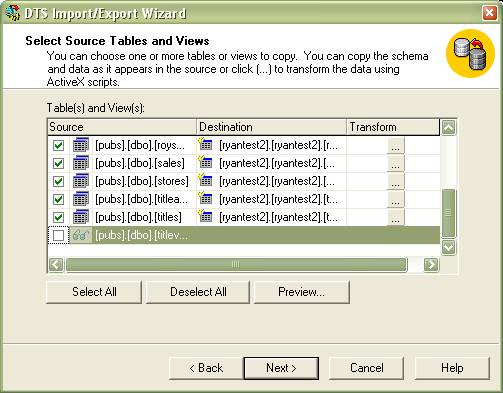This screenshot has width=503, height=393.
Task: Click the Select All button
Action: point(94,292)
